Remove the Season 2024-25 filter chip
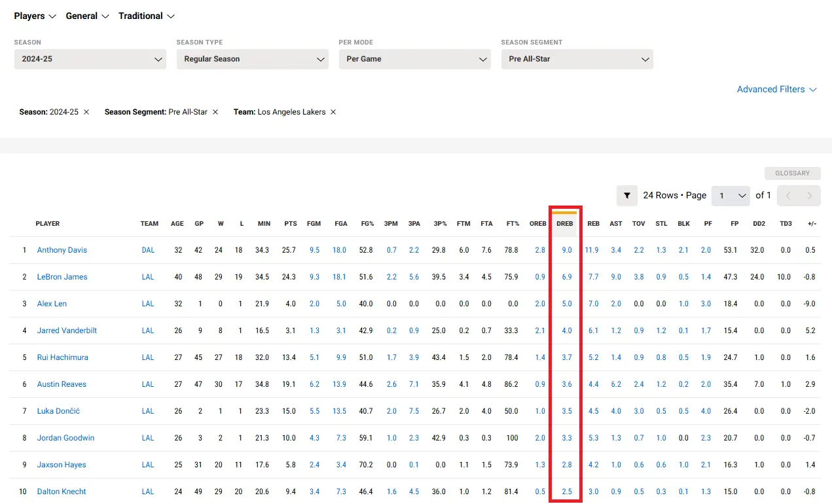The width and height of the screenshot is (832, 504). click(x=86, y=112)
